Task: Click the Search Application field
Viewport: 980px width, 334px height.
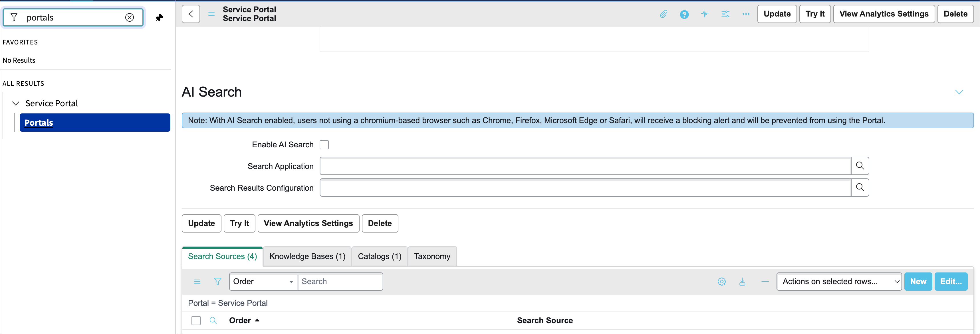Action: pyautogui.click(x=585, y=166)
